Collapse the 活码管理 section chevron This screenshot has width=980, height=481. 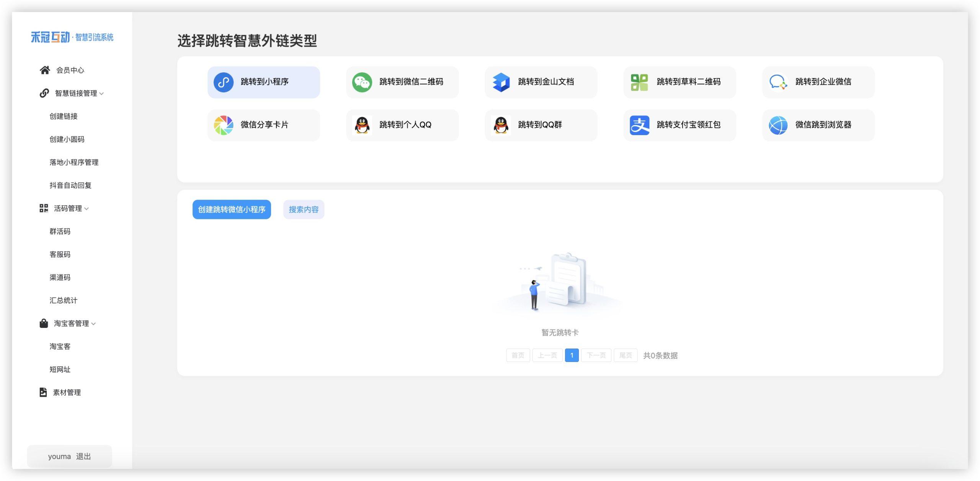click(87, 209)
